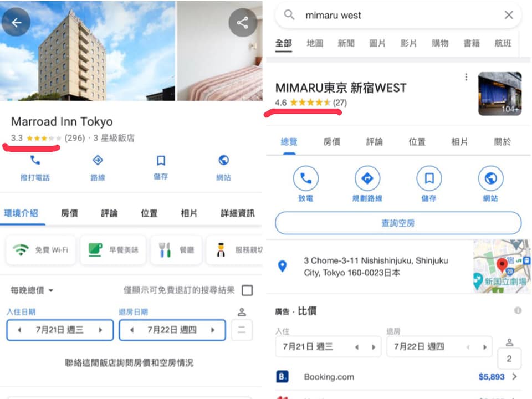Select the 地圖 search results tab
The image size is (532, 399).
[315, 43]
